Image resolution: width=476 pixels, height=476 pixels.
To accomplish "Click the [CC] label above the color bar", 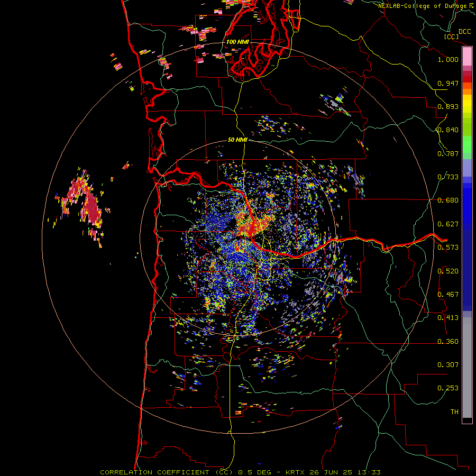I will pos(451,36).
